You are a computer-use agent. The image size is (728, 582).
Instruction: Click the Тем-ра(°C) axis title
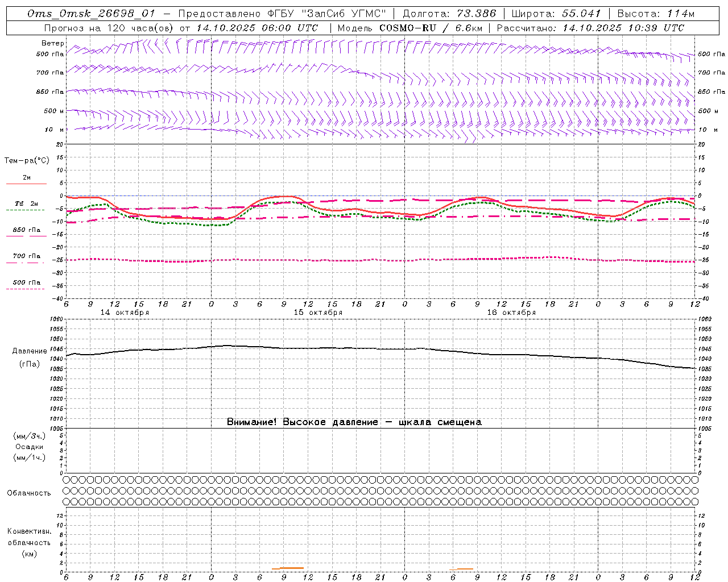pyautogui.click(x=27, y=161)
